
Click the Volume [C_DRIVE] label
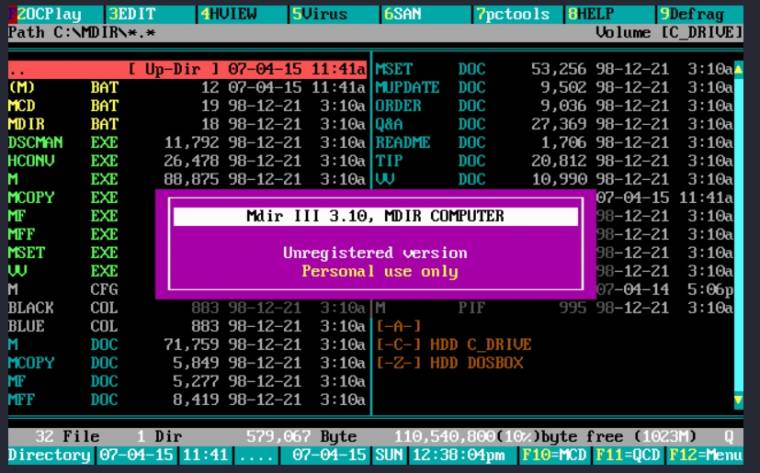669,32
